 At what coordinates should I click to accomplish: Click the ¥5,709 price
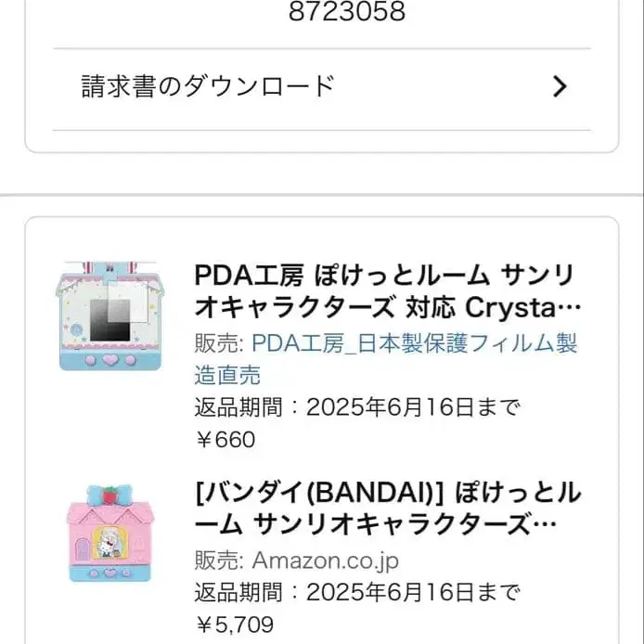point(234,625)
